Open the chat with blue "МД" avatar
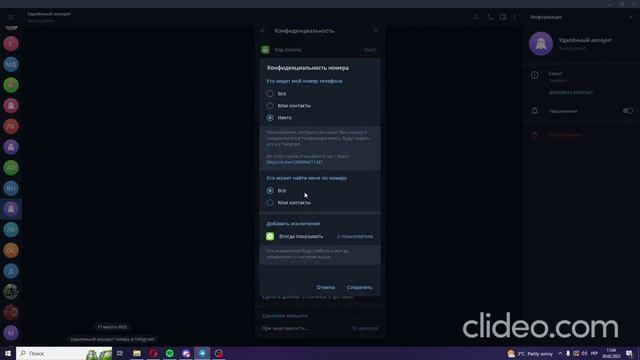Viewport: 640px width, 360px height. pyautogui.click(x=11, y=64)
